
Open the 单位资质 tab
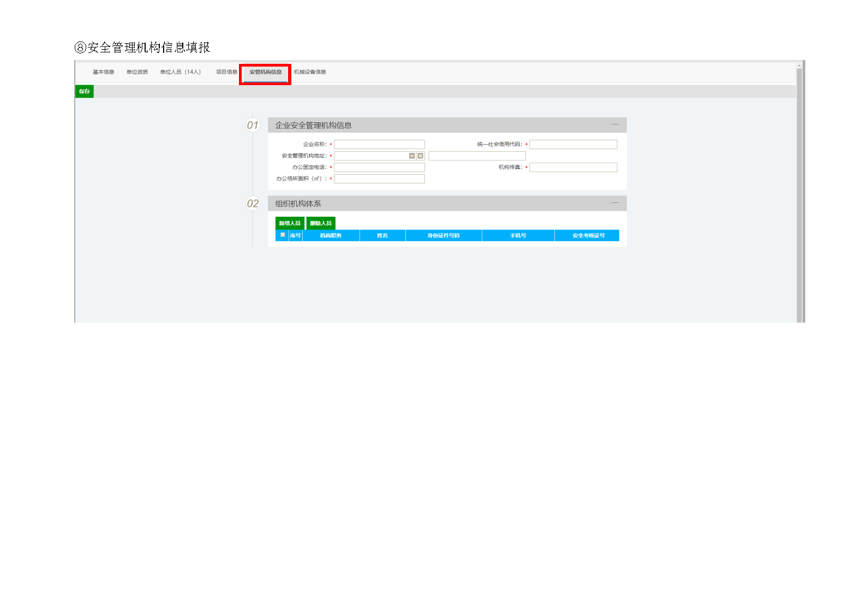coord(137,72)
